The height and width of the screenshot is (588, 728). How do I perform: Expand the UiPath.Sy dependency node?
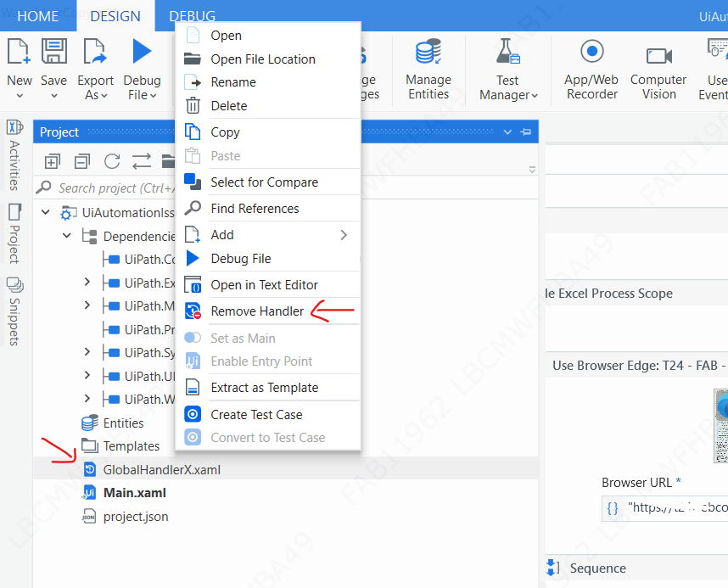tap(87, 351)
